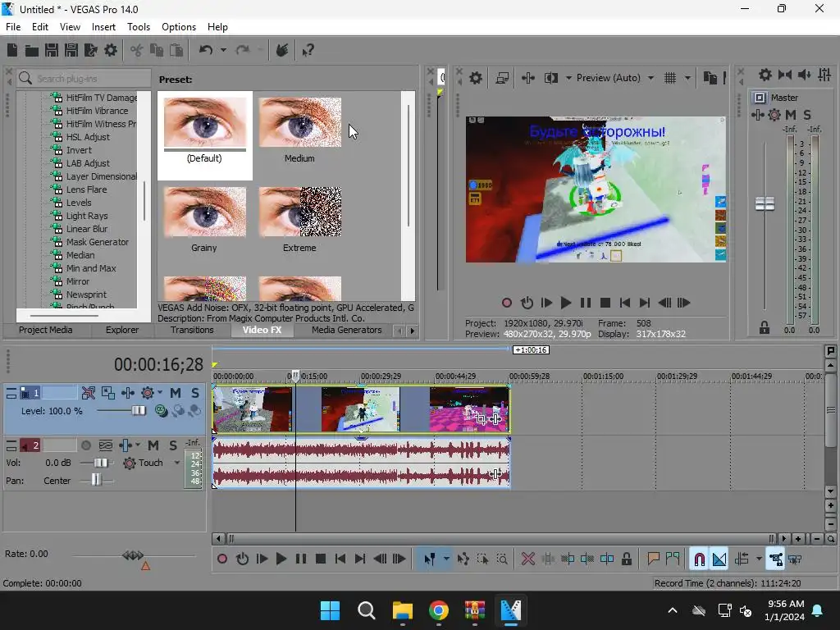
Task: Open the Tools menu
Action: [138, 27]
